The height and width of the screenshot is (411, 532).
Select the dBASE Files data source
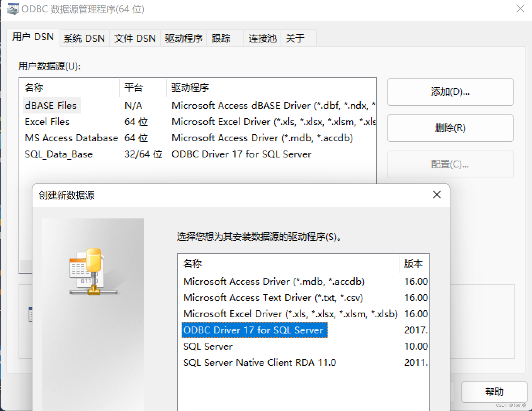(x=51, y=105)
